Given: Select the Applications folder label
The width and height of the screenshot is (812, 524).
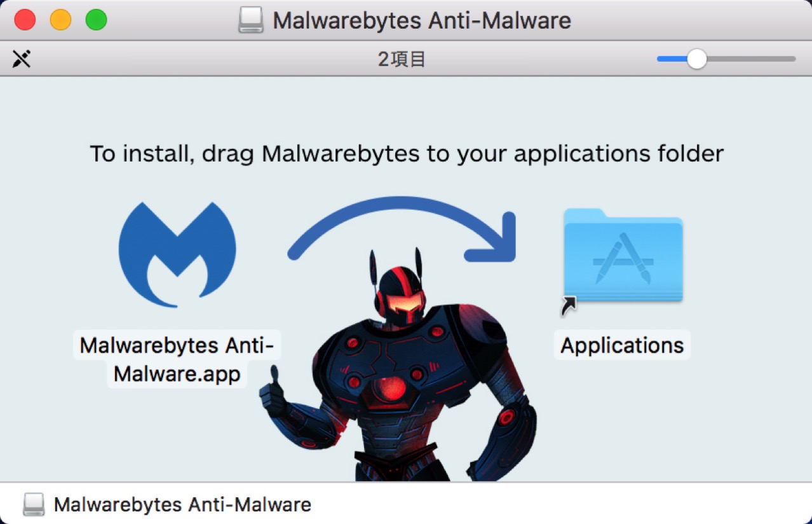Looking at the screenshot, I should click(622, 345).
